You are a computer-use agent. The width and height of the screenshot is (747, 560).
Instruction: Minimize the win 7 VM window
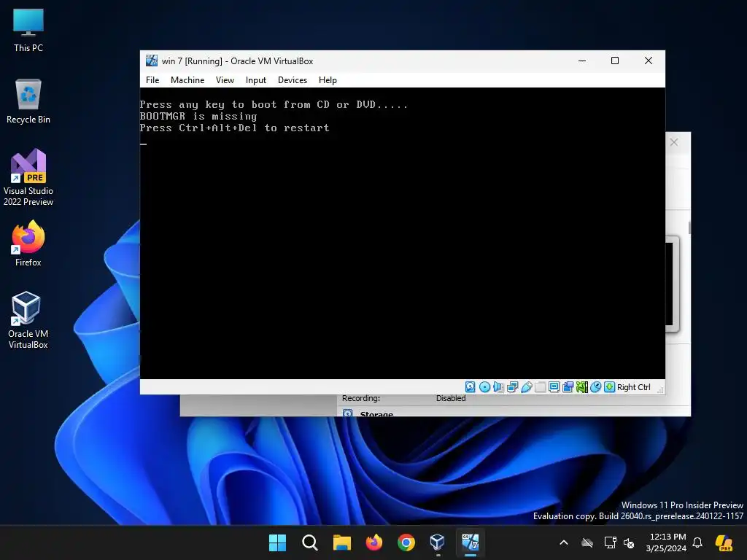581,61
